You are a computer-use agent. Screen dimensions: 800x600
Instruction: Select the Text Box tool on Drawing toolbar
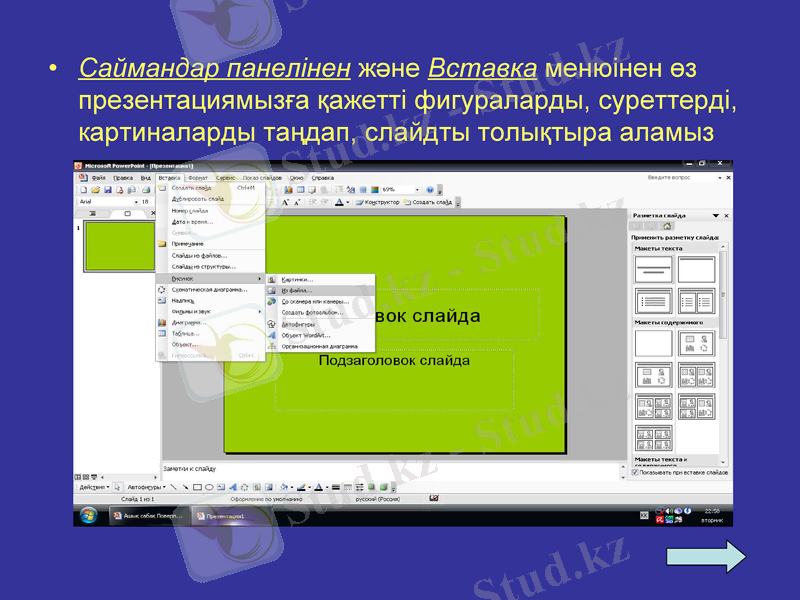tap(219, 485)
